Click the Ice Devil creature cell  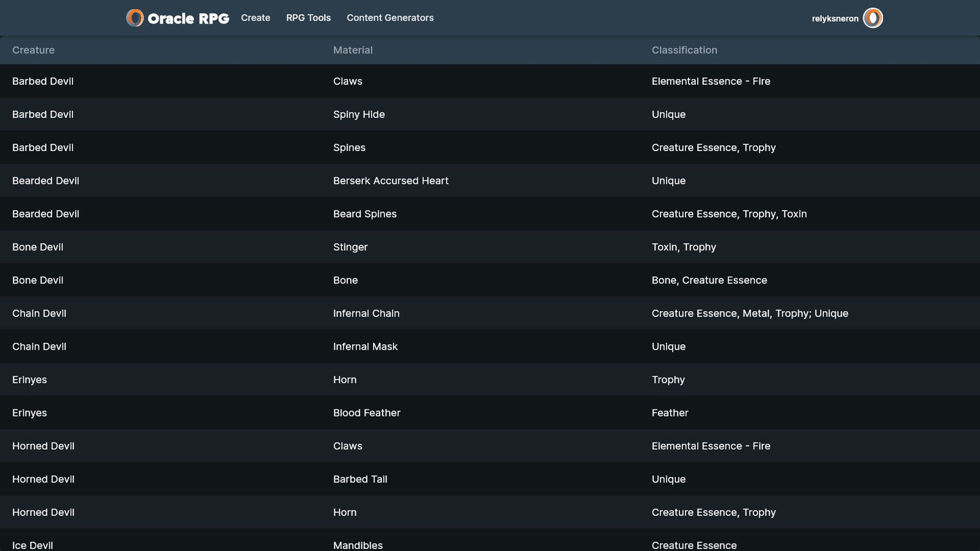click(33, 545)
